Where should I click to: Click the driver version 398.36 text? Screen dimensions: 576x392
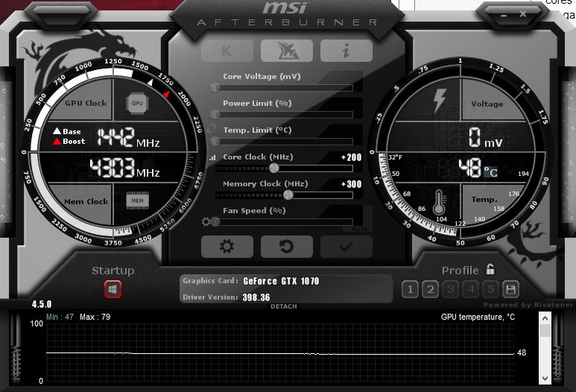click(256, 297)
